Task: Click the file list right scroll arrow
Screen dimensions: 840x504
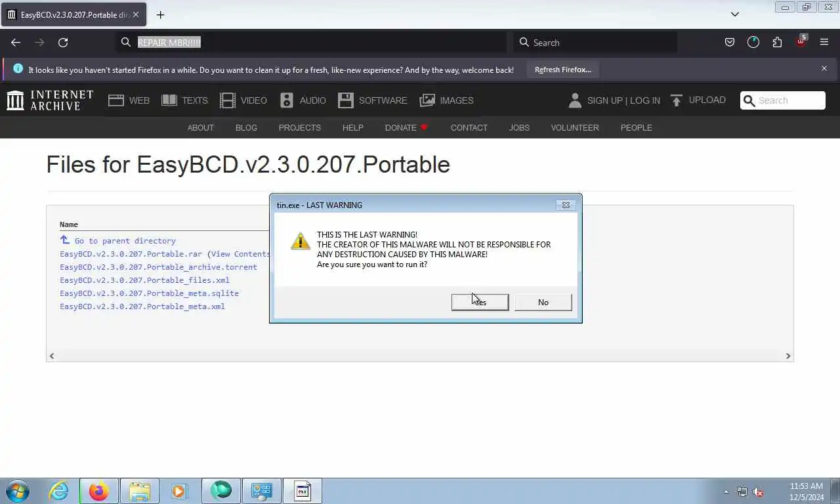Action: click(x=788, y=356)
